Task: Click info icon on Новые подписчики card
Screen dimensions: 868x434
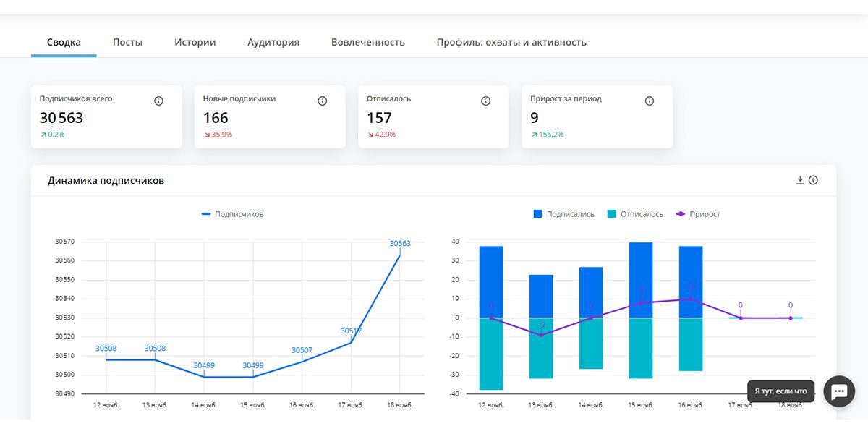Action: click(323, 101)
